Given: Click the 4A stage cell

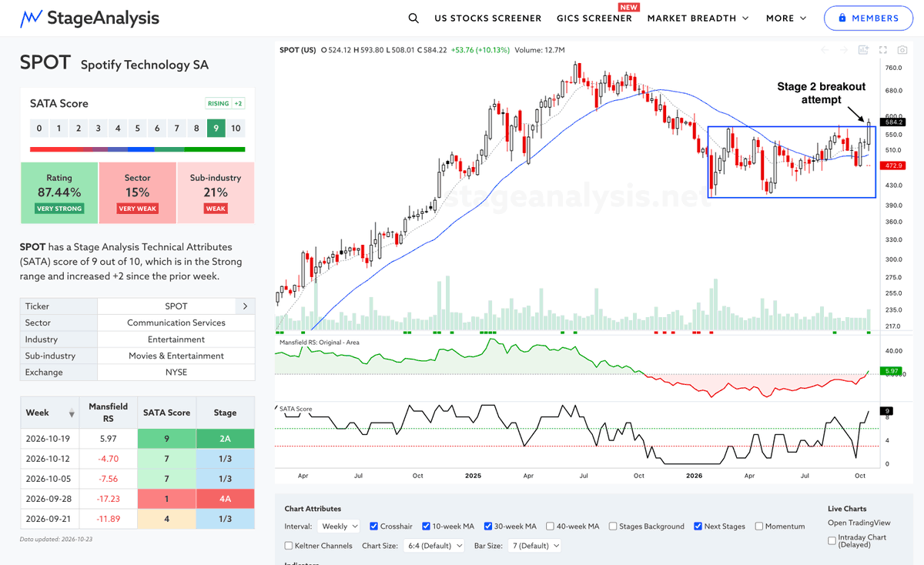Looking at the screenshot, I should click(x=226, y=499).
